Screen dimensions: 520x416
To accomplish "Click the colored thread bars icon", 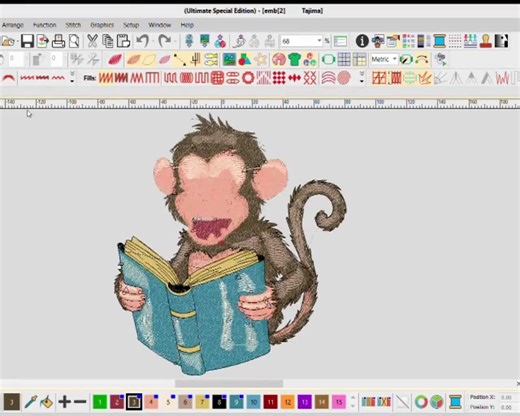I will coord(368,402).
